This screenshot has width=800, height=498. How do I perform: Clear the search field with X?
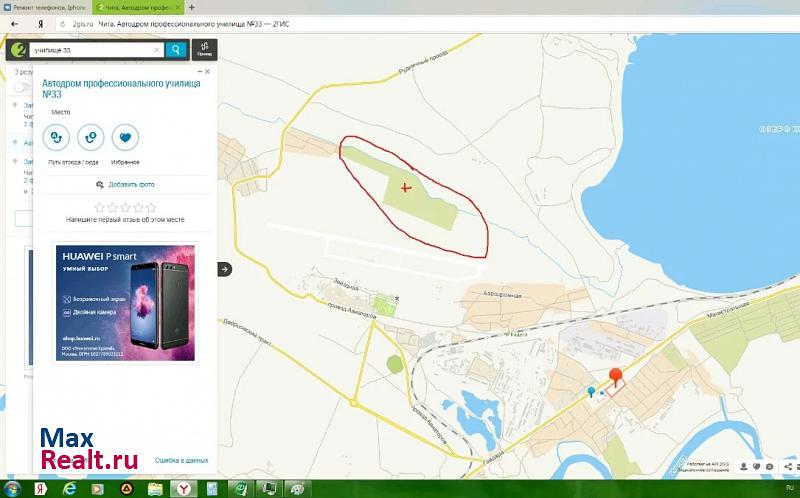tap(156, 49)
